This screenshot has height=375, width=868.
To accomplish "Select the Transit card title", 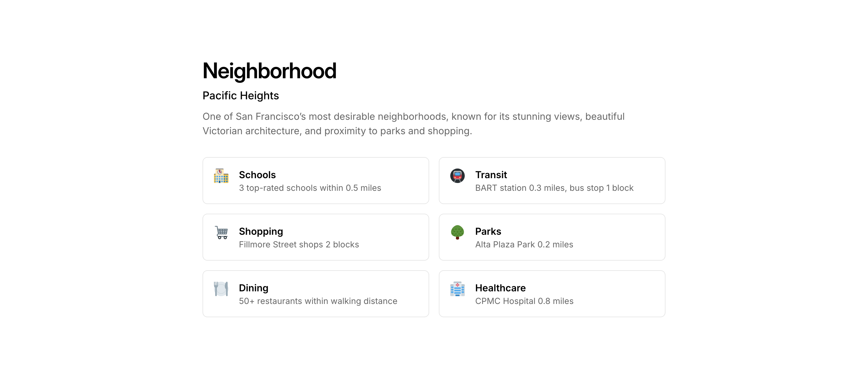I will coord(491,175).
